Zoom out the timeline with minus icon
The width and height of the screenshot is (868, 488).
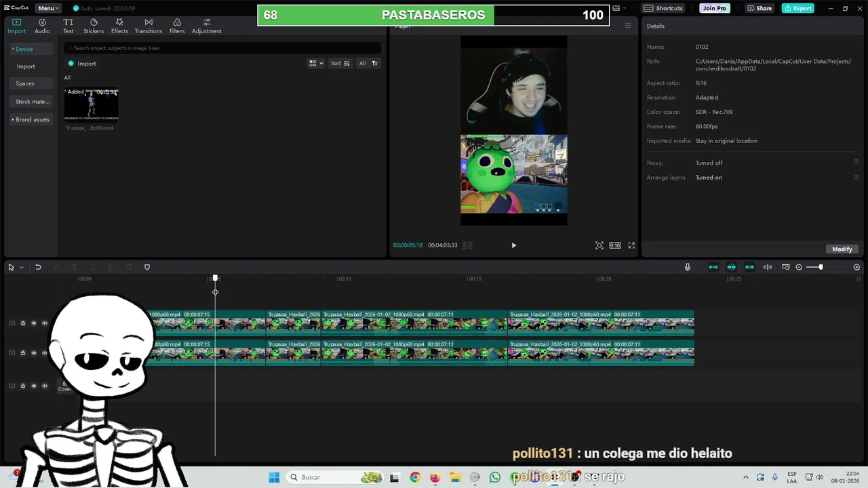pos(799,267)
